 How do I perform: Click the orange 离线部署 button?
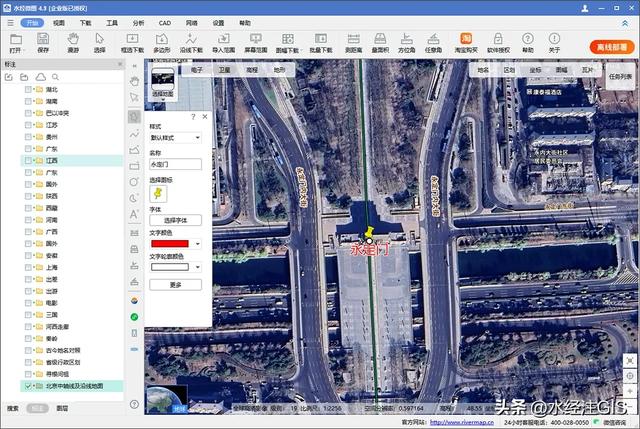tap(612, 47)
